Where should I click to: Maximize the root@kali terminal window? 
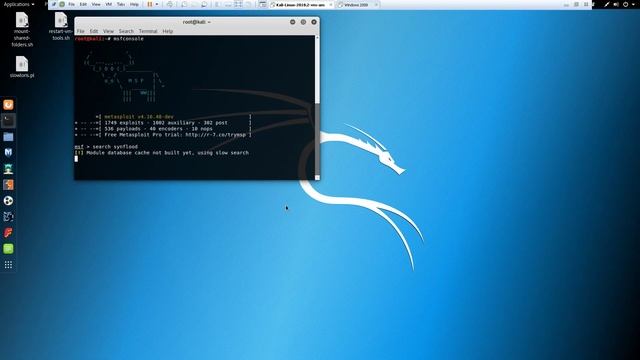coord(303,22)
